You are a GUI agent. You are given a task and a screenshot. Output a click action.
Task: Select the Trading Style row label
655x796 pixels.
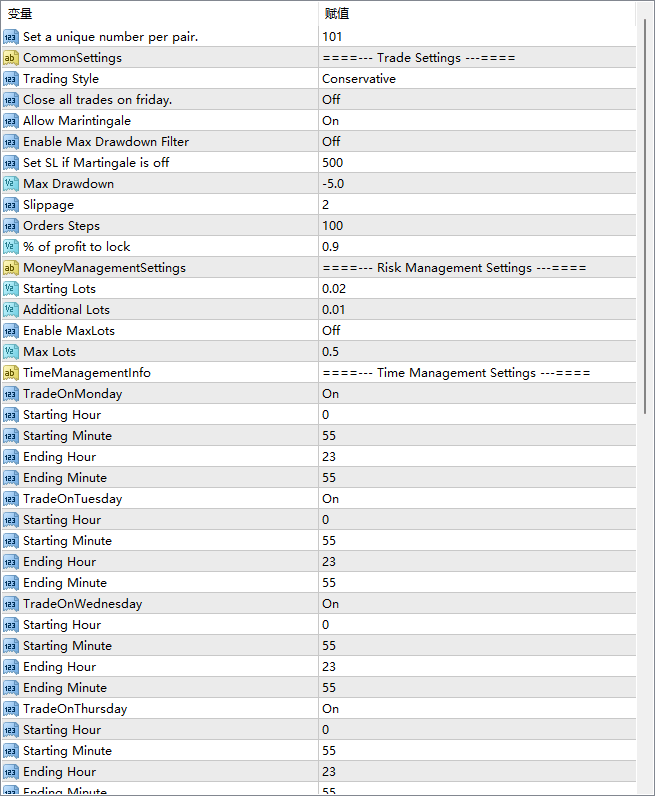pos(61,79)
